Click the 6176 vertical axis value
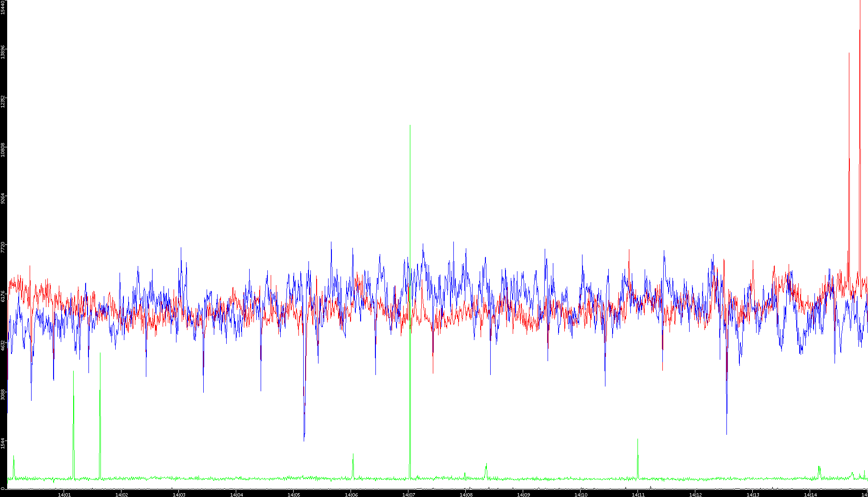Image resolution: width=868 pixels, height=497 pixels. pyautogui.click(x=3, y=297)
